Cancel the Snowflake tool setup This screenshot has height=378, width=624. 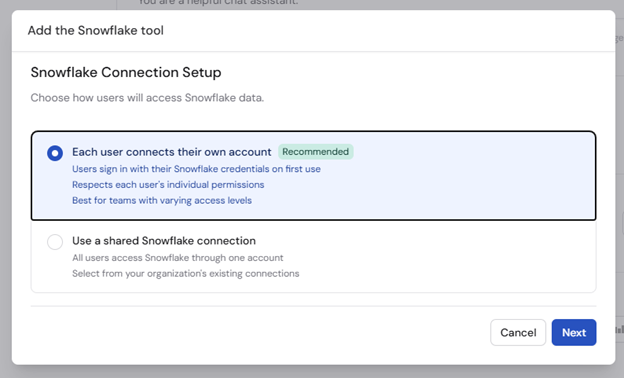(518, 332)
